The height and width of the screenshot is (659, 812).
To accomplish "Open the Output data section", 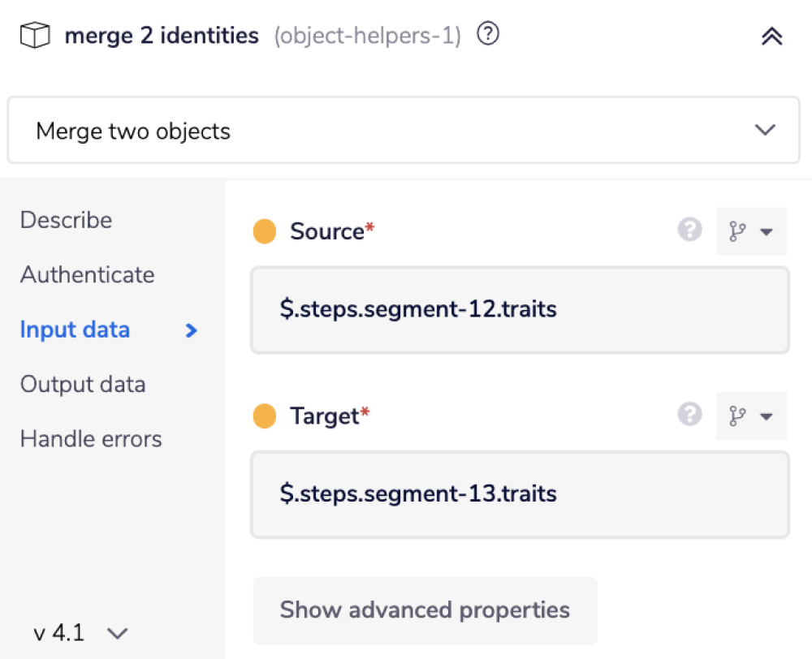I will coord(82,384).
